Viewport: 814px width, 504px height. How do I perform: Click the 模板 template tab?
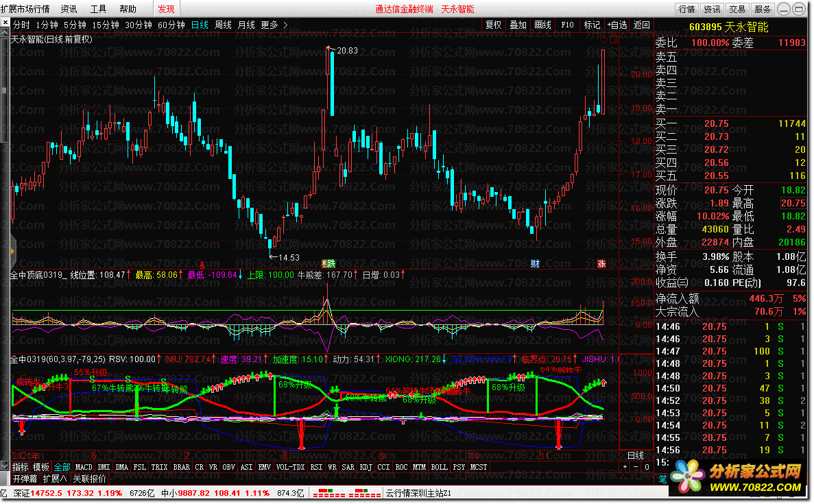click(41, 467)
